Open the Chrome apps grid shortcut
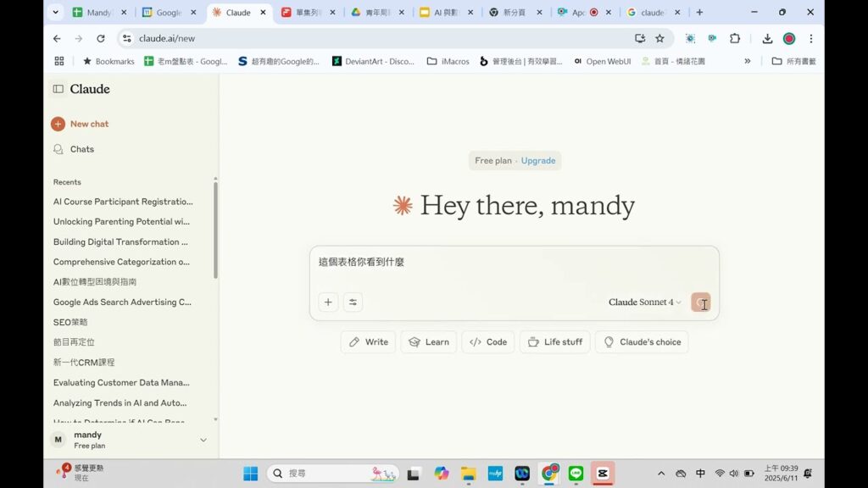Image resolution: width=868 pixels, height=488 pixels. pos(59,61)
